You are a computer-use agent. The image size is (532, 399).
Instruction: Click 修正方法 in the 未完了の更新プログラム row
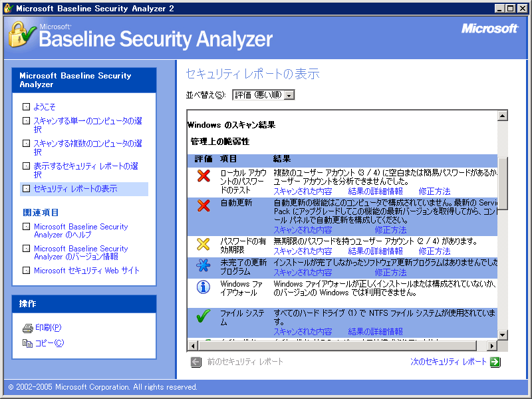pos(390,273)
